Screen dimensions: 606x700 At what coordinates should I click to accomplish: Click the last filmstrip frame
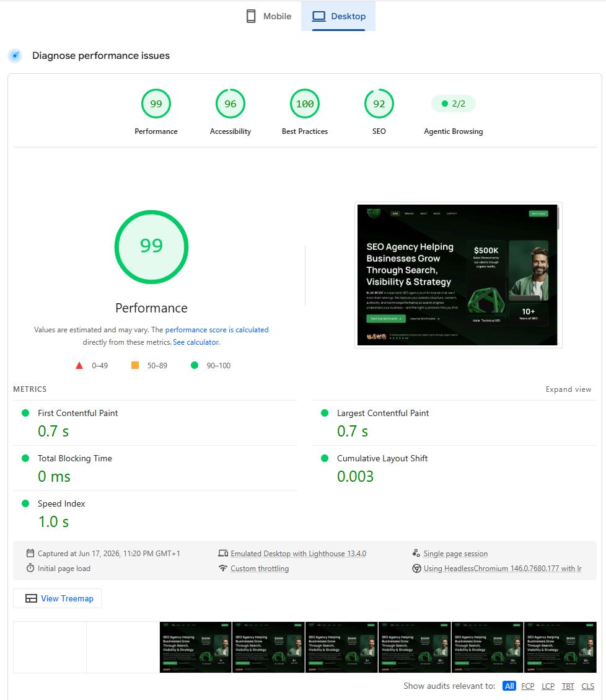561,647
